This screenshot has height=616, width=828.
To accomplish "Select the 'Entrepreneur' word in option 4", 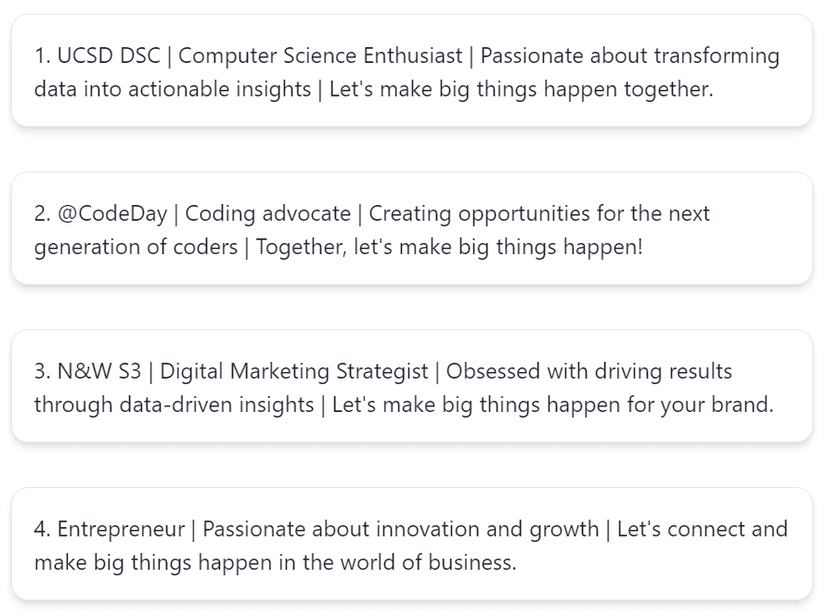I will click(x=121, y=529).
